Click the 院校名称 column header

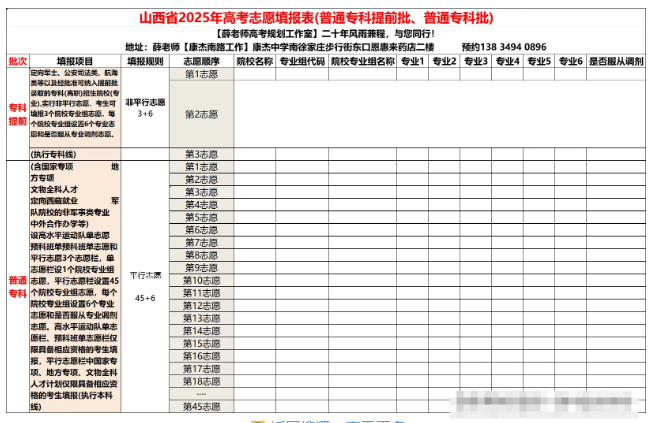pos(254,62)
